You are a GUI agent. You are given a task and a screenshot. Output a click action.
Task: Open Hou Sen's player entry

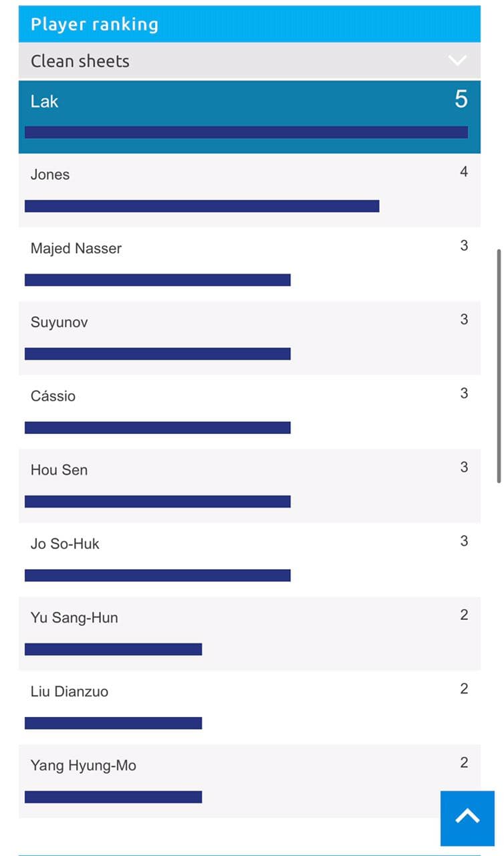59,470
